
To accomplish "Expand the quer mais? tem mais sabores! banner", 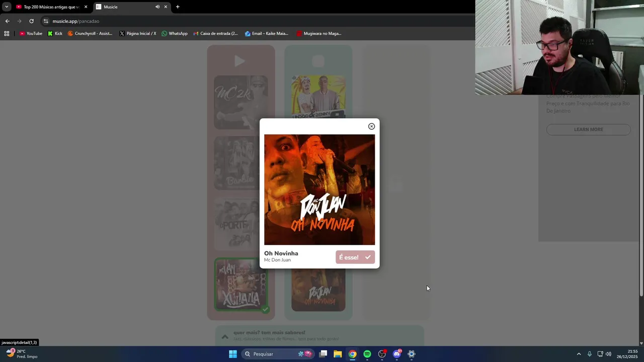I will [x=319, y=336].
